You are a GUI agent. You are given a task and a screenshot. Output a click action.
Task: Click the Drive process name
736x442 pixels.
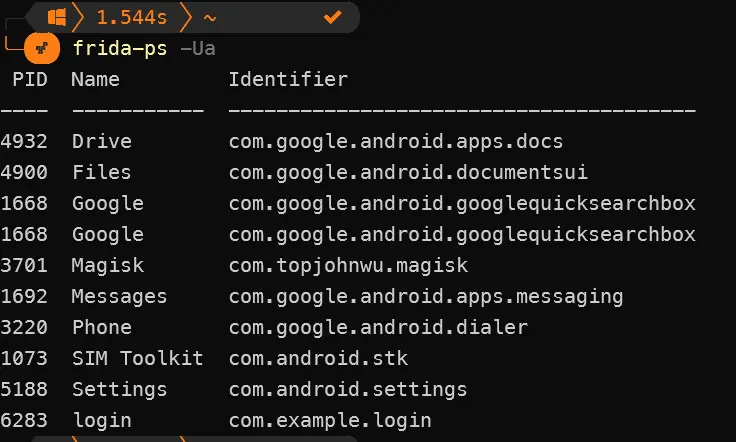click(x=101, y=141)
